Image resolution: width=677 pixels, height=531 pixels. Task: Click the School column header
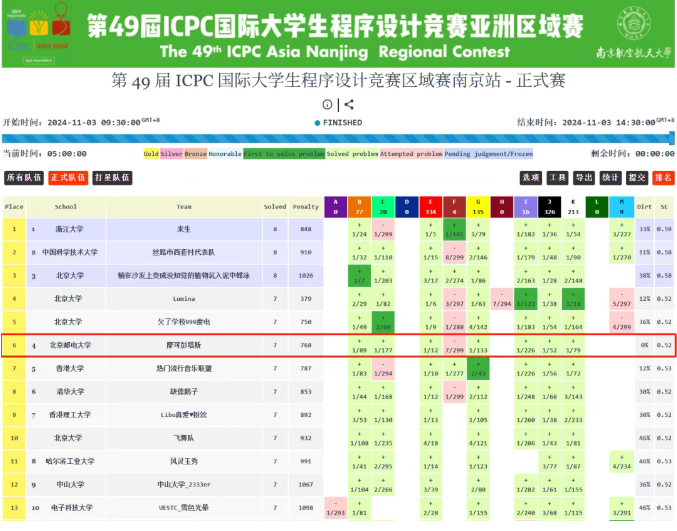[66, 207]
